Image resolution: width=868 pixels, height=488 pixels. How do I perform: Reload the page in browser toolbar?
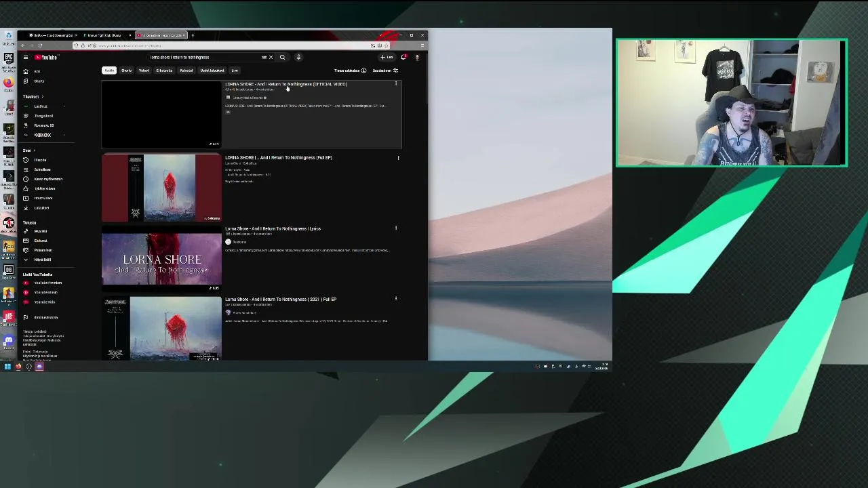pos(40,45)
